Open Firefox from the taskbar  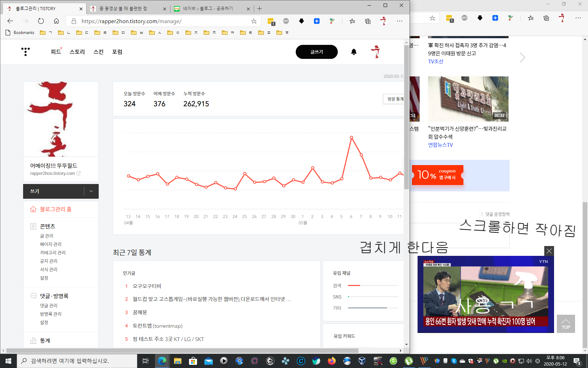pyautogui.click(x=331, y=361)
